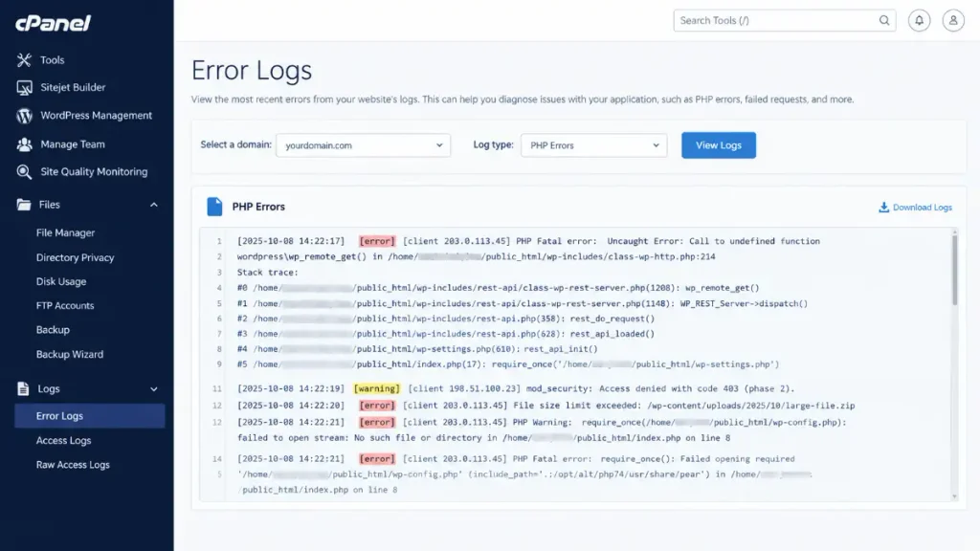This screenshot has width=980, height=551.
Task: Open File Manager from sidebar
Action: 66,232
